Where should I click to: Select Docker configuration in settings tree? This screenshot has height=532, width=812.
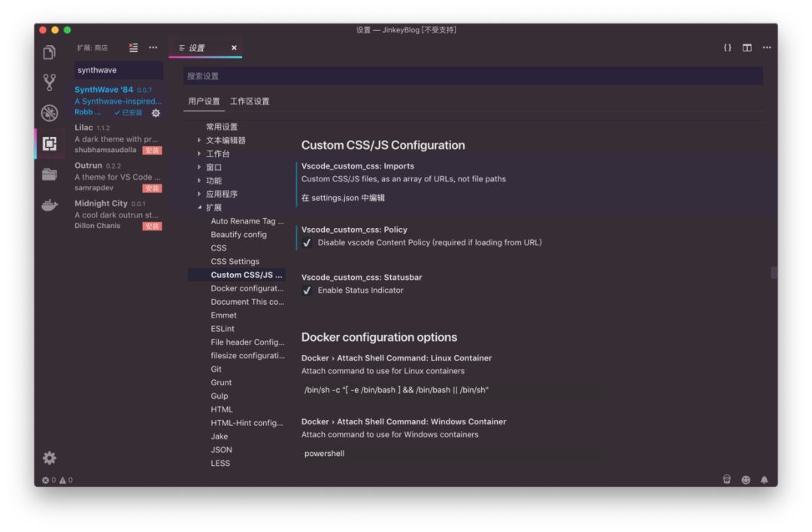point(247,289)
